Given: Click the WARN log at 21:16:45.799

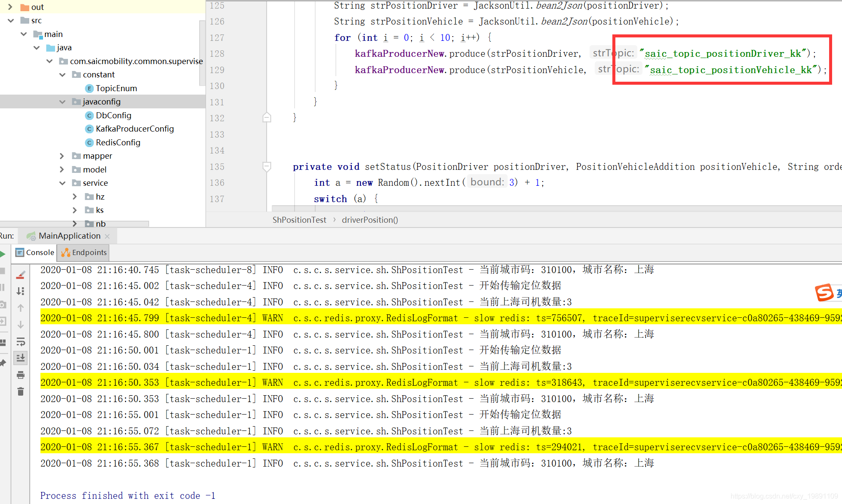Looking at the screenshot, I should tap(441, 318).
